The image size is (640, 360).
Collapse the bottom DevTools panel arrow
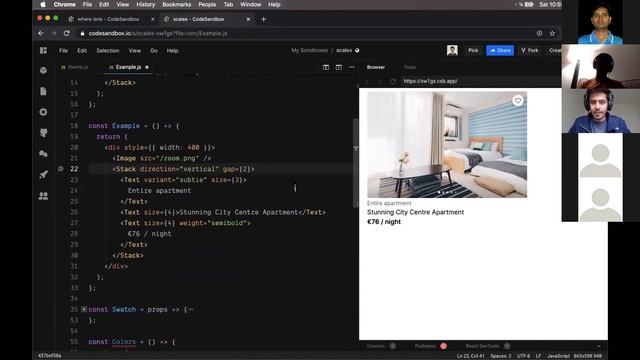click(599, 346)
